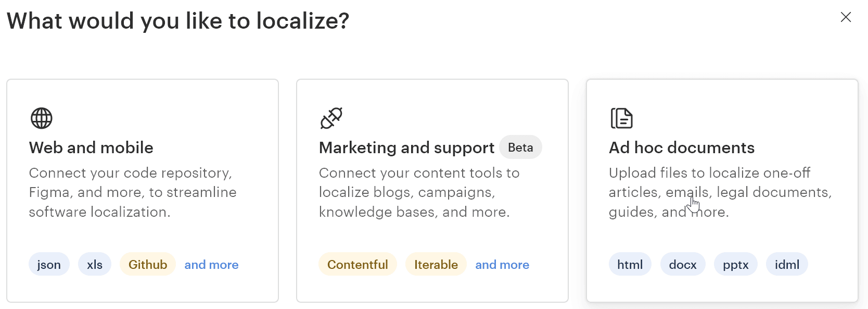The width and height of the screenshot is (868, 309).
Task: Pick the Ad hoc documents heading
Action: [x=682, y=147]
